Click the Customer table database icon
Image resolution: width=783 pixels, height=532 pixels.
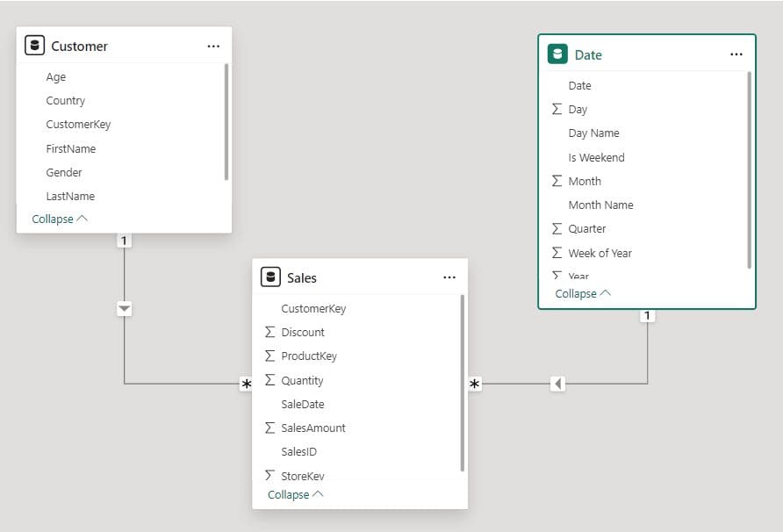coord(33,45)
